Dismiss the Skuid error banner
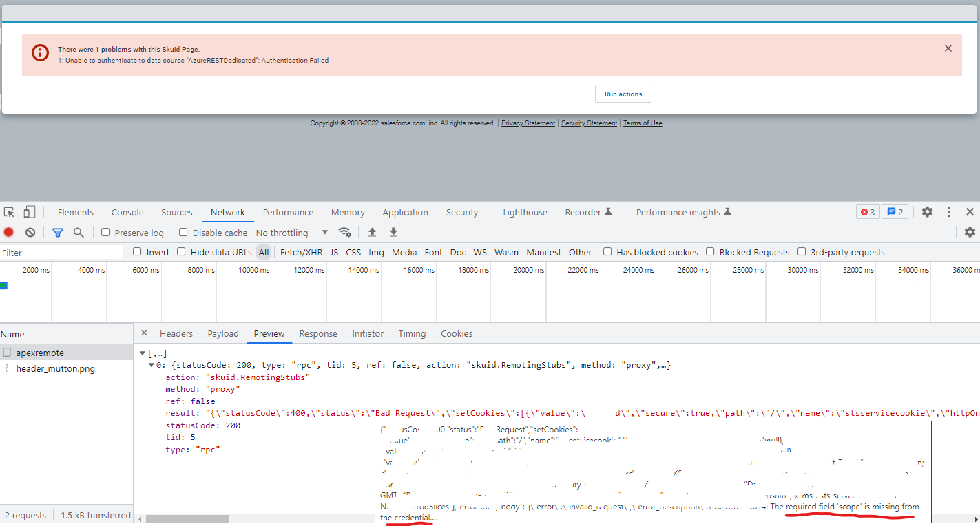This screenshot has width=980, height=526. point(948,48)
